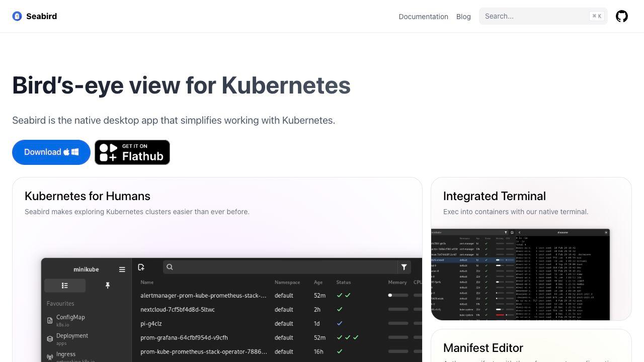The image size is (644, 362).
Task: Open the Documentation link
Action: click(x=423, y=17)
